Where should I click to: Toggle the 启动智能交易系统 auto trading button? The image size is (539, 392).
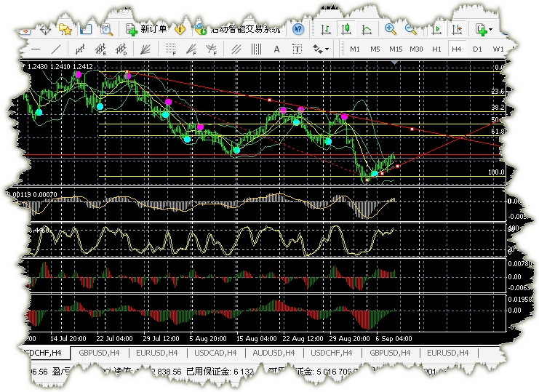pyautogui.click(x=237, y=30)
